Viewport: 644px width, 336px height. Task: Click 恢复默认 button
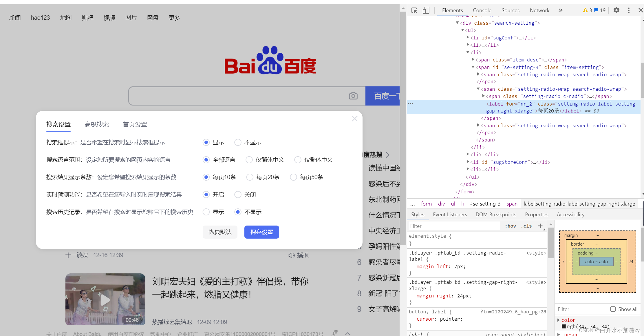pyautogui.click(x=220, y=232)
